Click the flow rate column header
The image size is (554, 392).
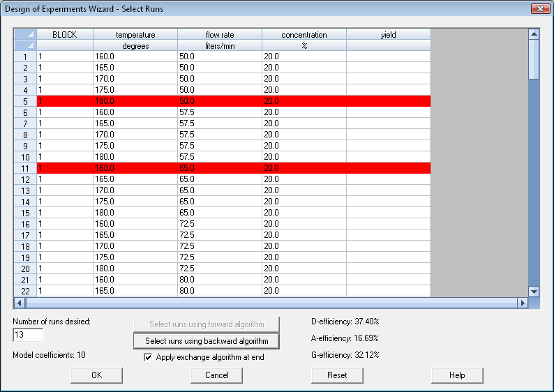coord(220,34)
